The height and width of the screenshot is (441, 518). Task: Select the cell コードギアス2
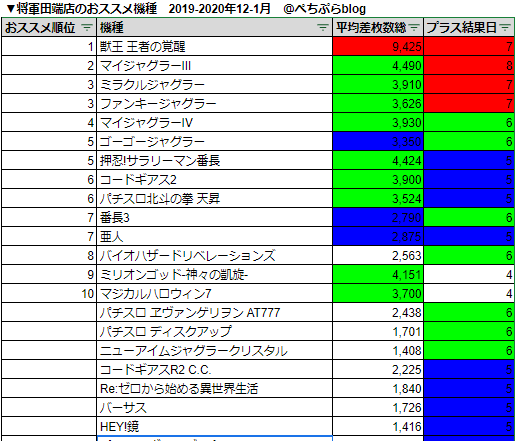214,179
